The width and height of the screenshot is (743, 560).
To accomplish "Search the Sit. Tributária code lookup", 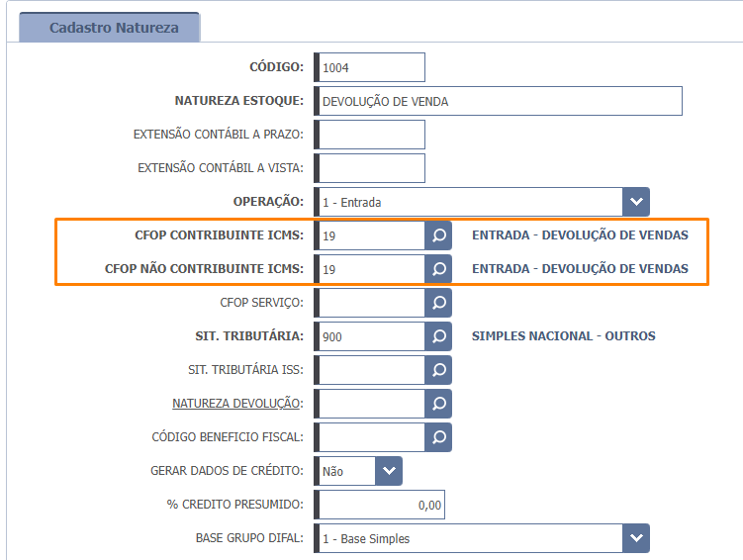I will (x=438, y=336).
